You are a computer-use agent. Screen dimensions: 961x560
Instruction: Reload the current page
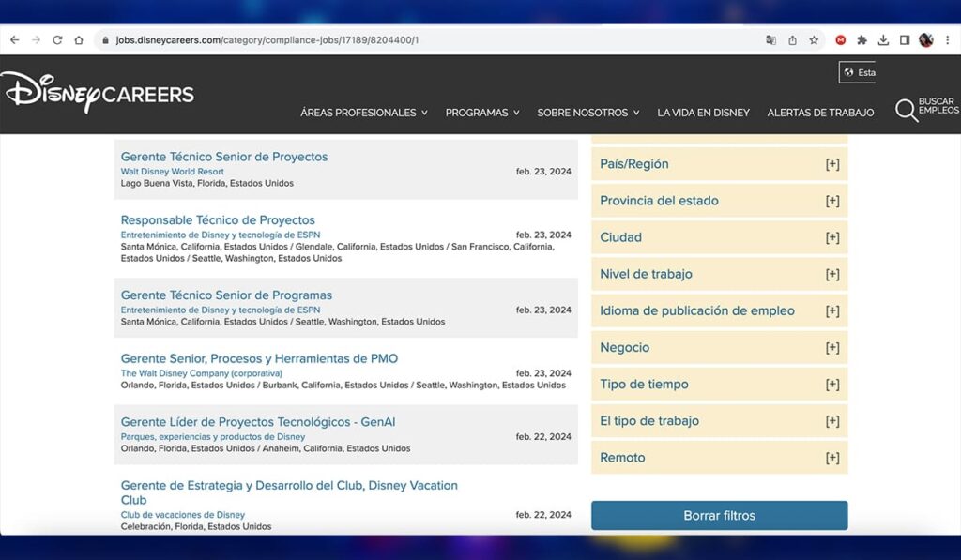57,39
